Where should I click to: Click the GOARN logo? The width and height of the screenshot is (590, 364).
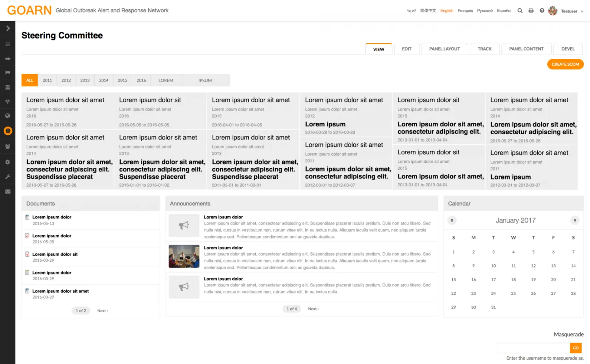[29, 10]
